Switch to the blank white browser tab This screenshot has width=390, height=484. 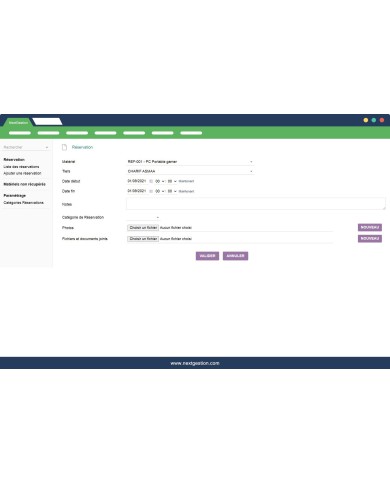[47, 122]
